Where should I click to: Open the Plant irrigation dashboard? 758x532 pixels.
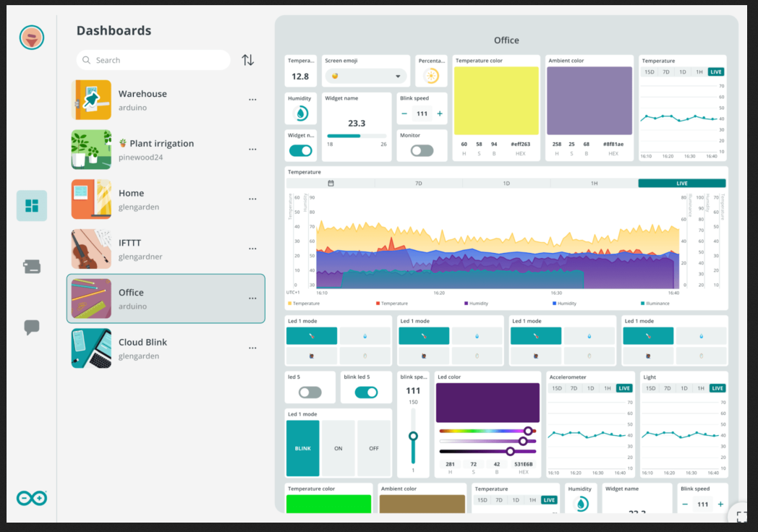point(166,150)
